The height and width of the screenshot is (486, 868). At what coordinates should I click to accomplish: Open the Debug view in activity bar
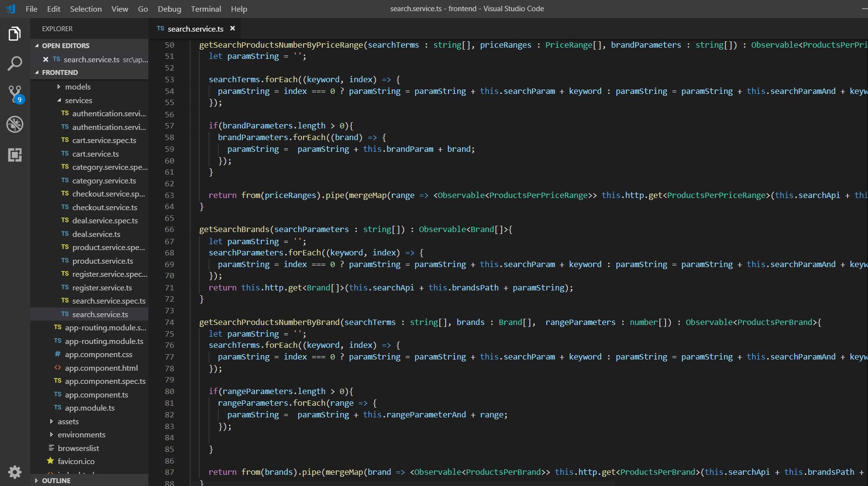click(15, 125)
